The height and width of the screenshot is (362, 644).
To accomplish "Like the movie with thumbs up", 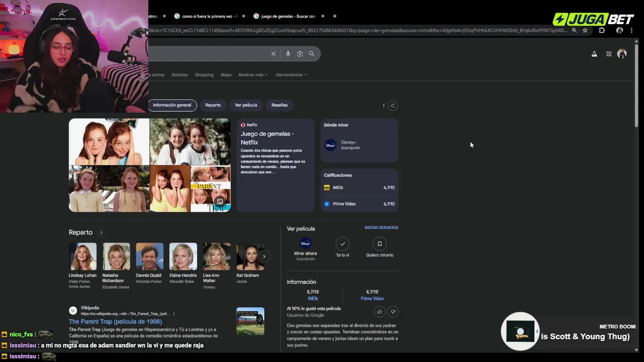I will [x=379, y=312].
